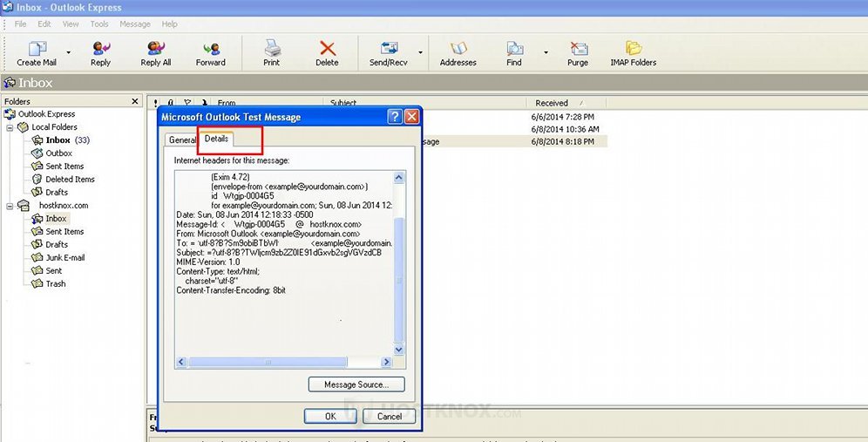868x442 pixels.
Task: Select message received 6/8/2014 10:36 AM
Action: tap(565, 129)
